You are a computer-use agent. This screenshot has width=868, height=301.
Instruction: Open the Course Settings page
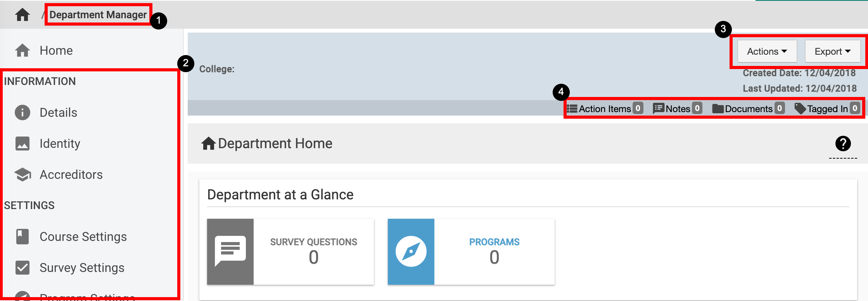pos(83,237)
